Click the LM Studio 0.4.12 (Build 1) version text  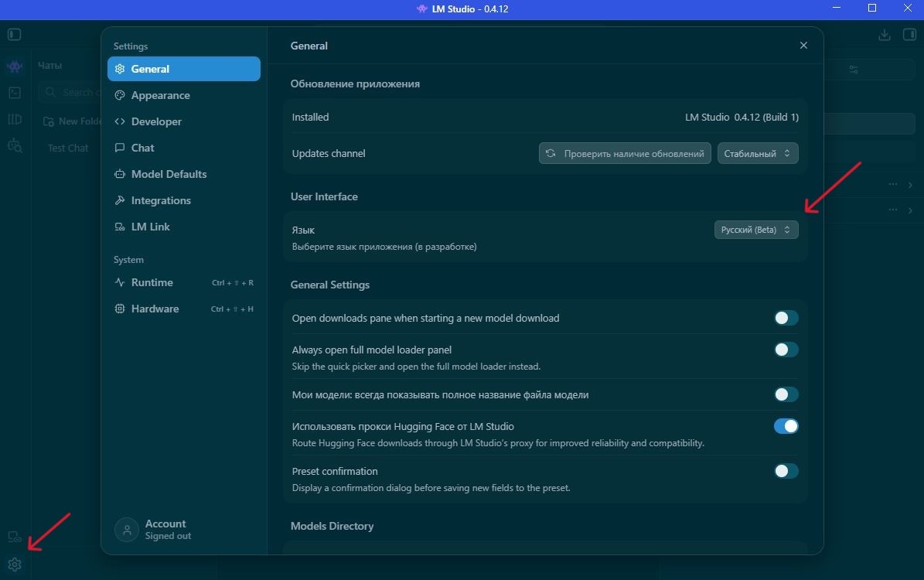coord(742,118)
